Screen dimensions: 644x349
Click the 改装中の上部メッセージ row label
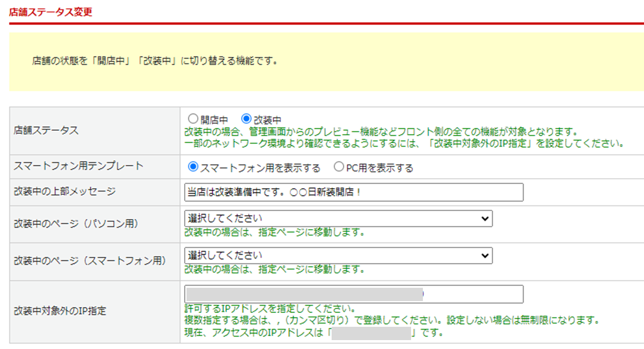65,192
